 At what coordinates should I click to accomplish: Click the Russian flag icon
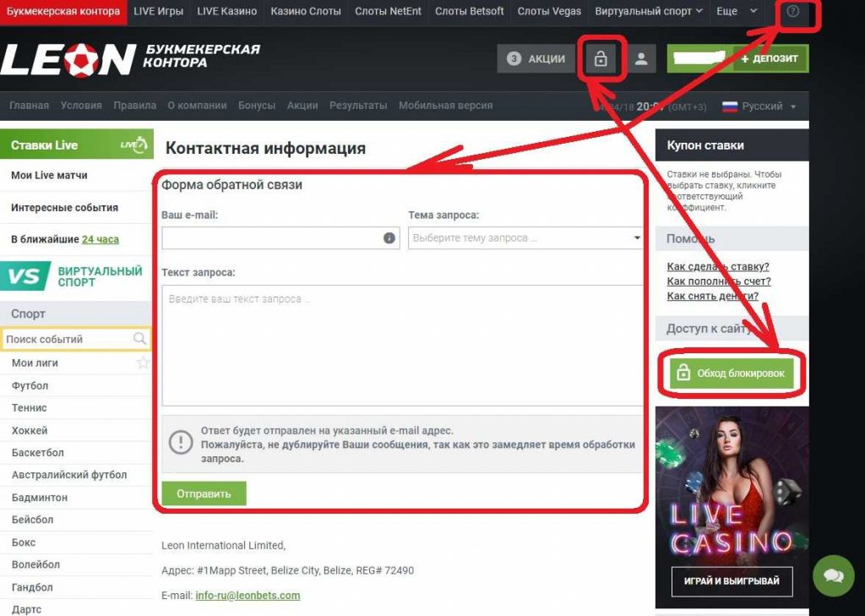point(729,106)
